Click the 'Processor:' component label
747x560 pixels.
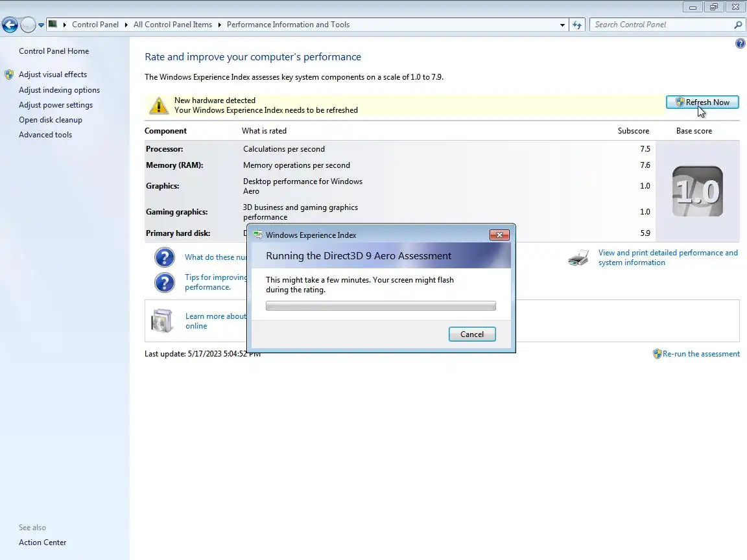164,149
